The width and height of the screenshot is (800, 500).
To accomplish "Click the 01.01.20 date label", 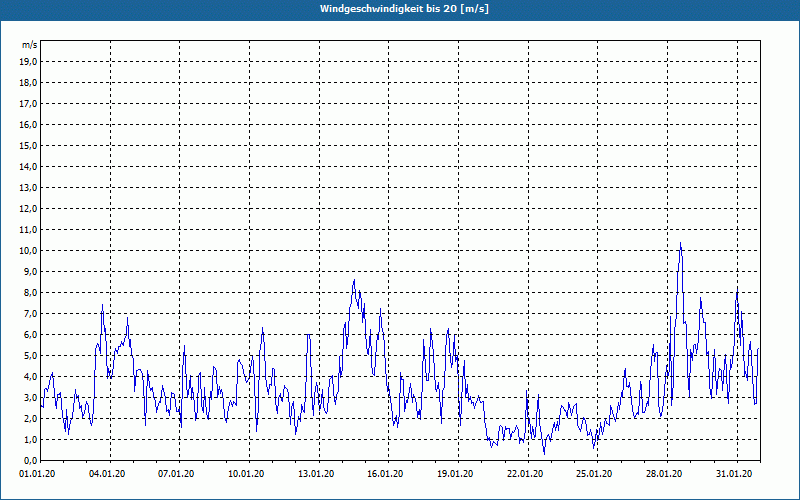I will (x=37, y=473).
